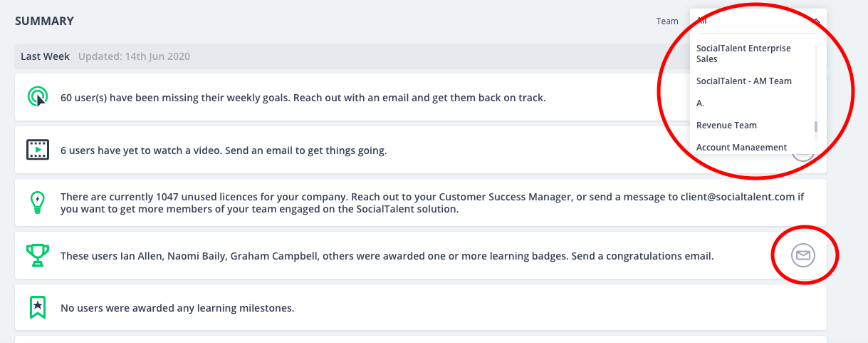Click the team list scrollbar thumb
Screen dimensions: 868x343
click(x=816, y=127)
